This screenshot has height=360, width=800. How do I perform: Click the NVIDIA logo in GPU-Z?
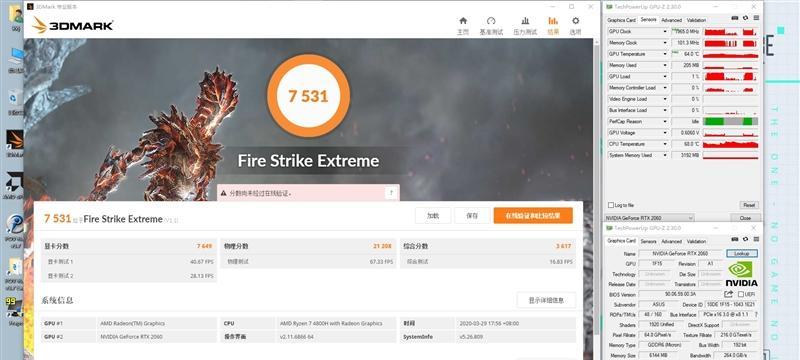click(x=741, y=273)
